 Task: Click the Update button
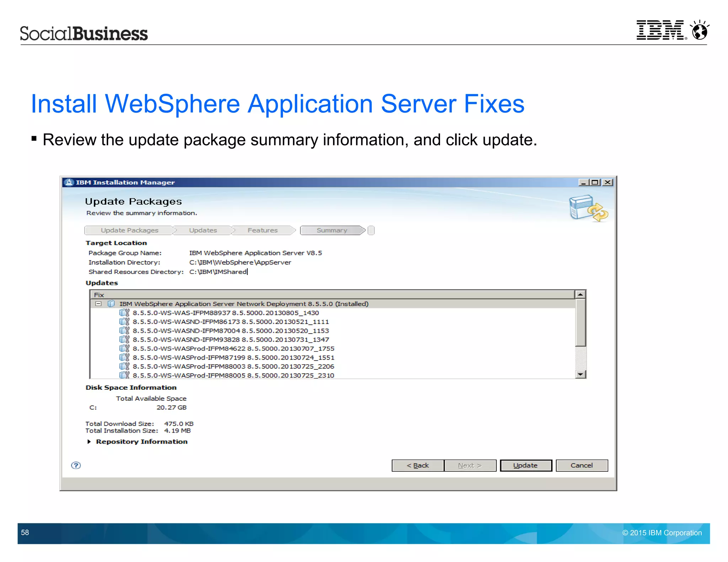coord(526,465)
